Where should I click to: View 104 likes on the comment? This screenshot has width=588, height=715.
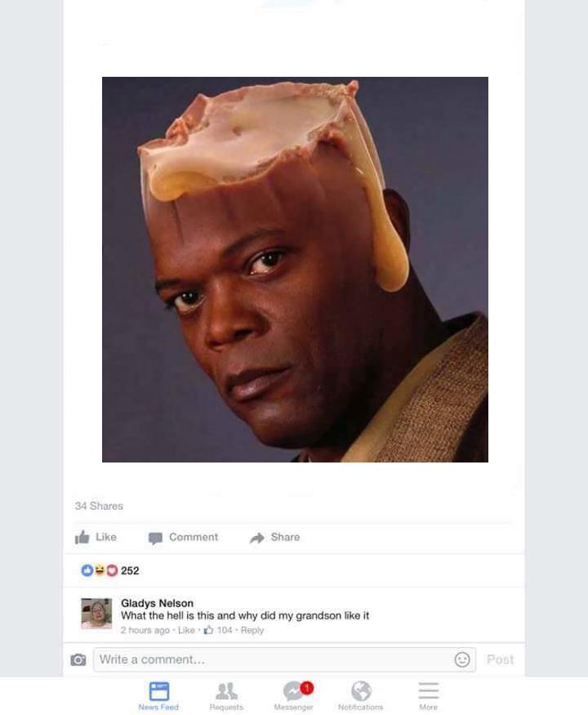tap(218, 630)
